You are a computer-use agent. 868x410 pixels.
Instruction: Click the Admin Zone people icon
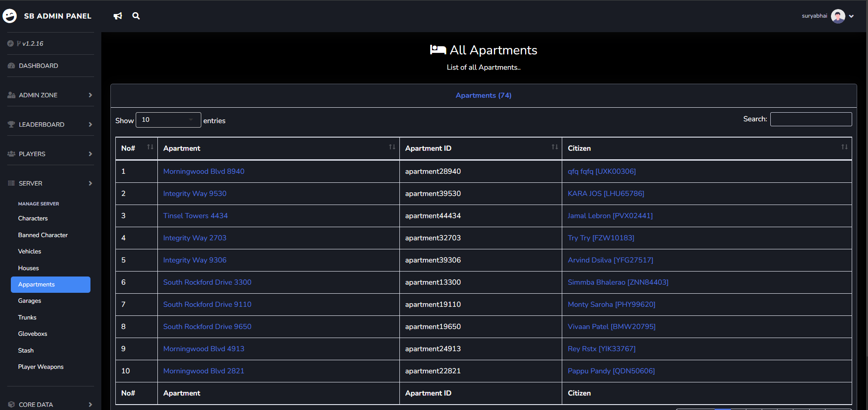pyautogui.click(x=10, y=95)
